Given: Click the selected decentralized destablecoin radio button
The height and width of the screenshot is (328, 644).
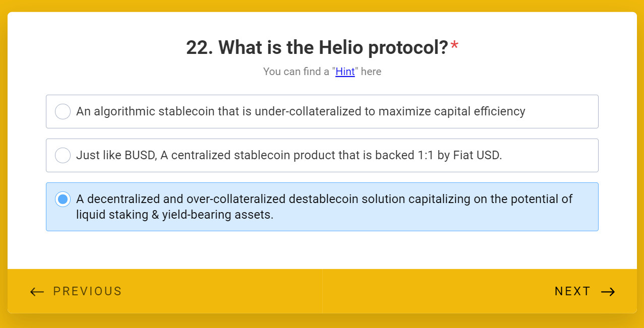Looking at the screenshot, I should coord(63,199).
